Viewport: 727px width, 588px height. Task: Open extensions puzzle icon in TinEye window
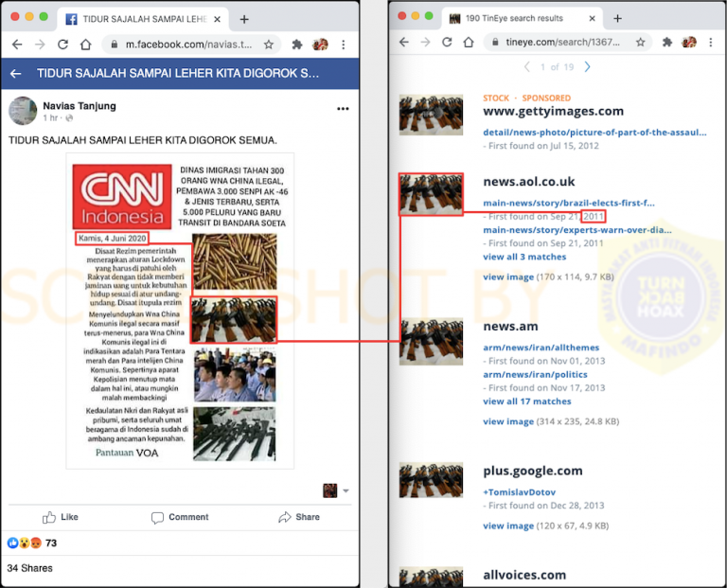tap(667, 43)
